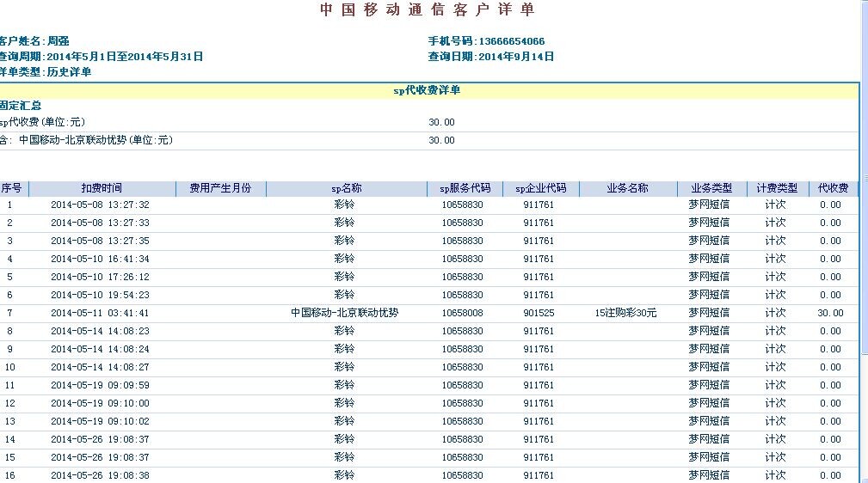Click 梦网短信 in row 7

(x=709, y=313)
